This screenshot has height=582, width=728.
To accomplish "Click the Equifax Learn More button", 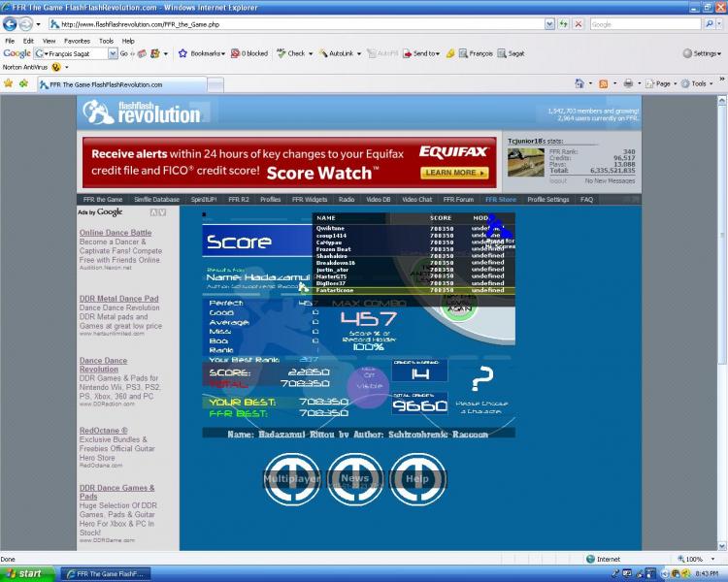I will (x=450, y=173).
